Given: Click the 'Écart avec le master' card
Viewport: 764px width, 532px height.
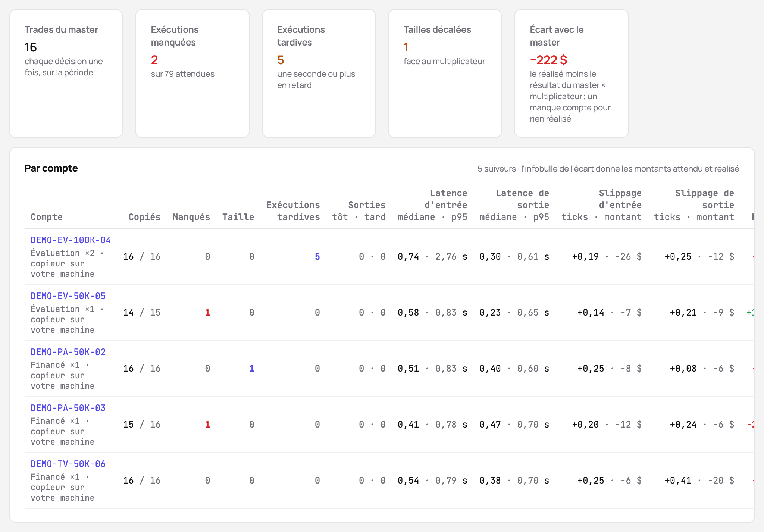Looking at the screenshot, I should [572, 73].
